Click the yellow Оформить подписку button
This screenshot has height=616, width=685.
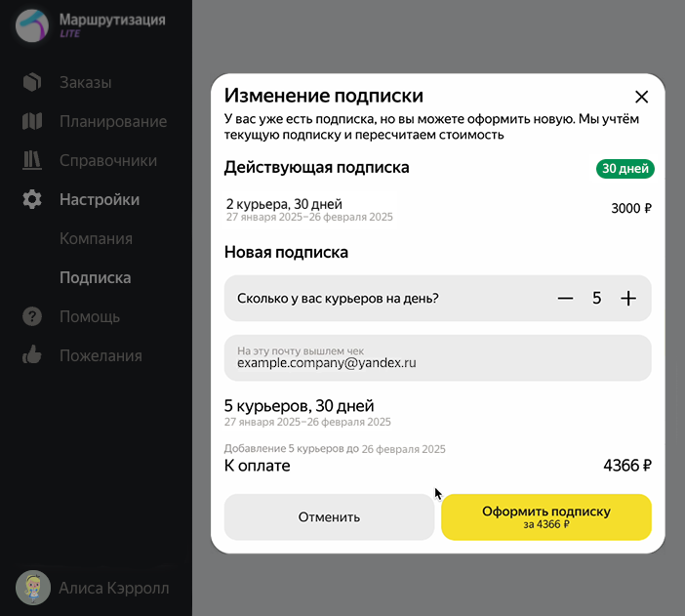click(545, 516)
